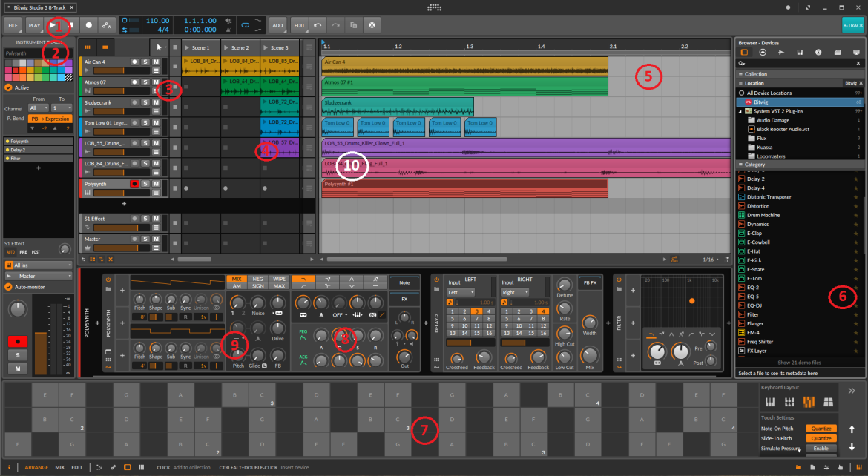
Task: Open the pointer tool selector
Action: [x=159, y=47]
